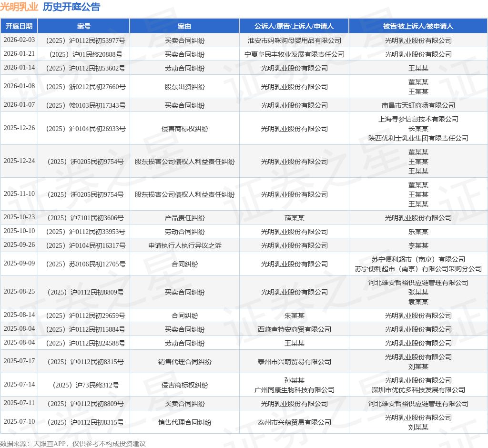The image size is (488, 448).
Task: Click the date 2025-07-17
Action: tap(19, 361)
